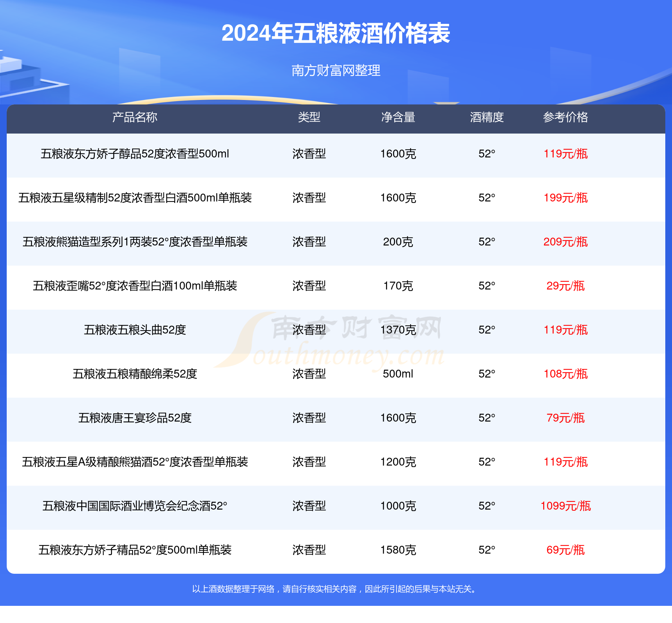Click 52° in the 东方娇子精品 row
Screen dimensions: 672x623
(x=487, y=550)
